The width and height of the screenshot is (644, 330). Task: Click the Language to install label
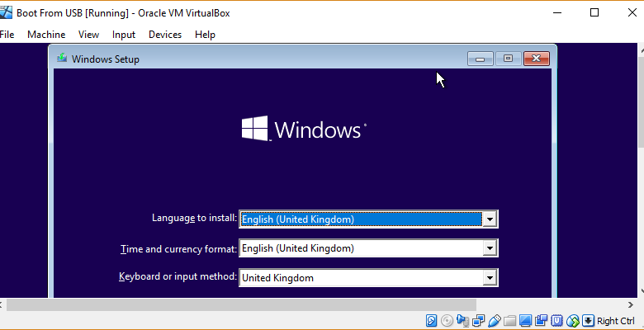194,218
